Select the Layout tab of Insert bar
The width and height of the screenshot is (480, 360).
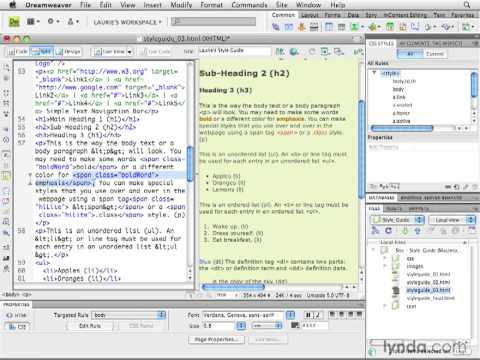(310, 15)
